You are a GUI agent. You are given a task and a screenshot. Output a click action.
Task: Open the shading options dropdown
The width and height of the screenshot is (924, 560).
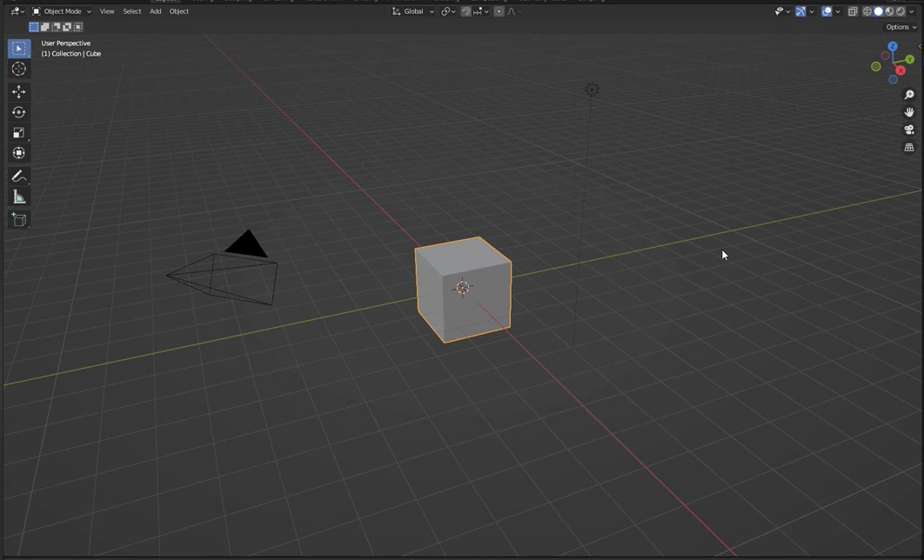coord(911,11)
